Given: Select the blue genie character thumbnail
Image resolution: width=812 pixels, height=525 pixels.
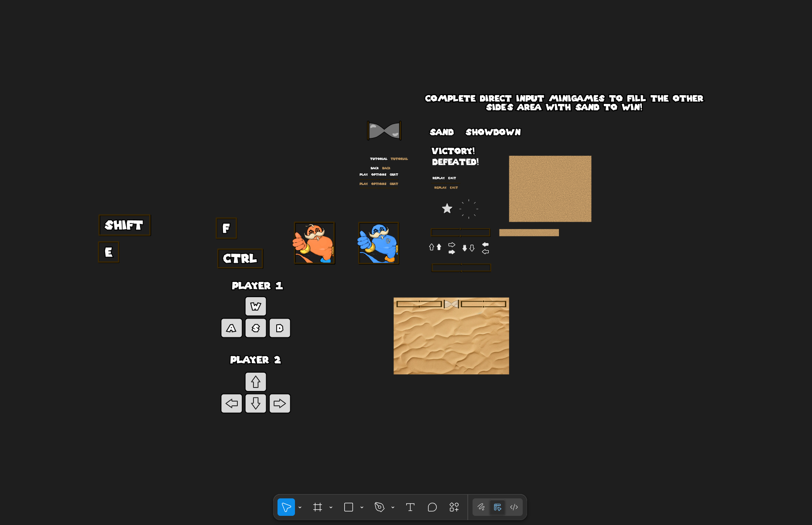Looking at the screenshot, I should pos(378,243).
